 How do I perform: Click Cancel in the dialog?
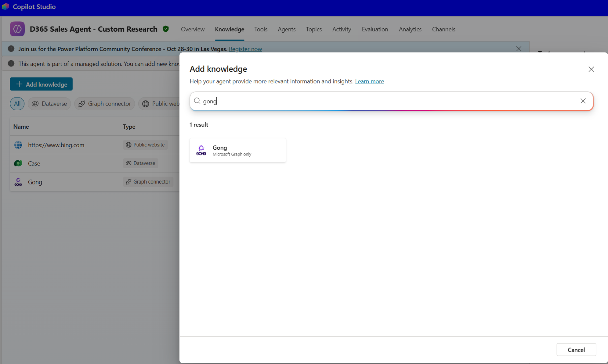tap(576, 350)
